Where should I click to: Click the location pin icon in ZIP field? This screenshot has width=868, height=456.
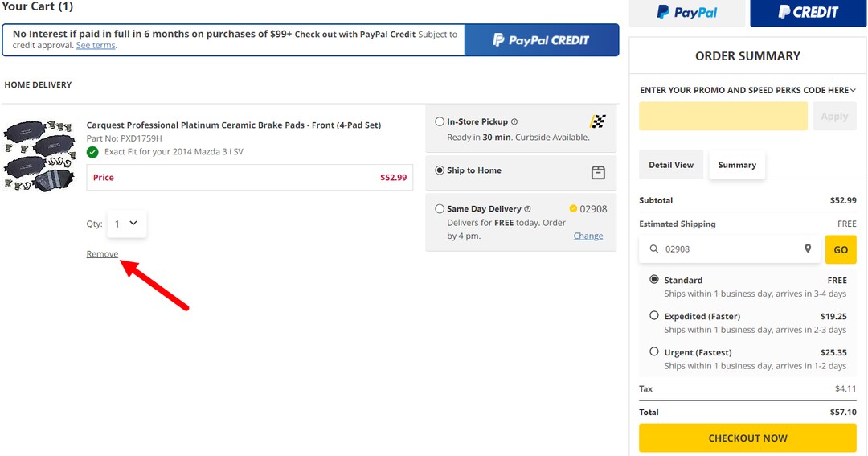808,249
